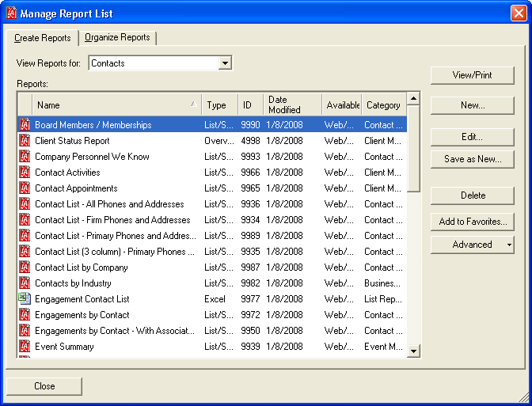Viewport: 532px width, 406px height.
Task: Close the Manage Report List window
Action: [x=519, y=13]
